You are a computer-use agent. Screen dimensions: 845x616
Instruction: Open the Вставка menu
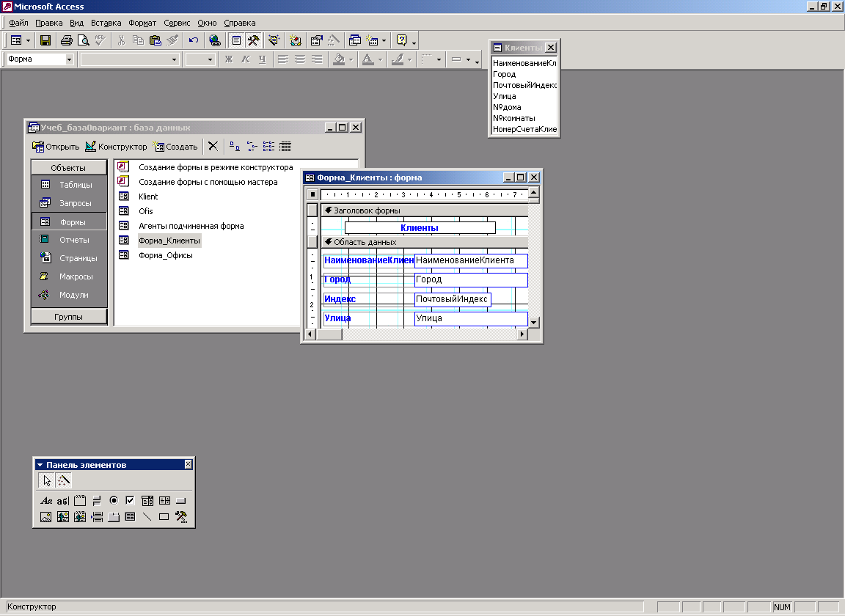[106, 23]
